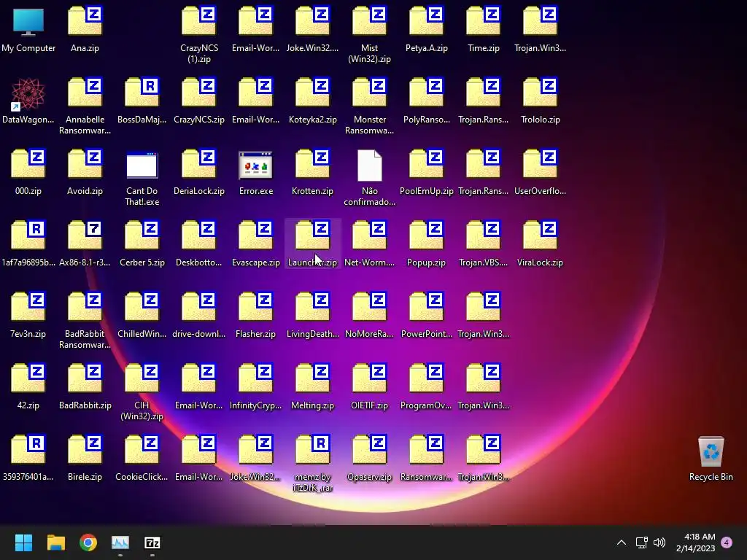The image size is (747, 560).
Task: Select the Error.exe application icon
Action: click(255, 165)
